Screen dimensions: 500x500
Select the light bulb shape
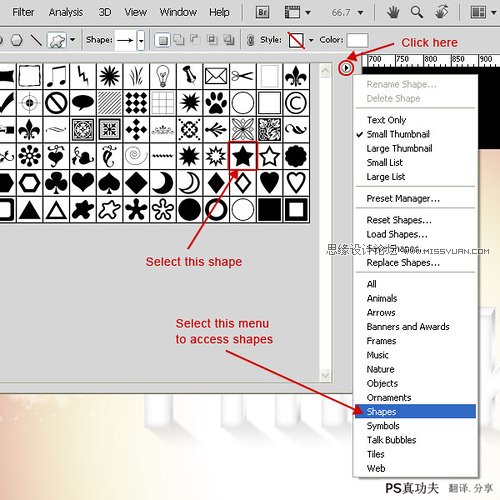tap(163, 76)
